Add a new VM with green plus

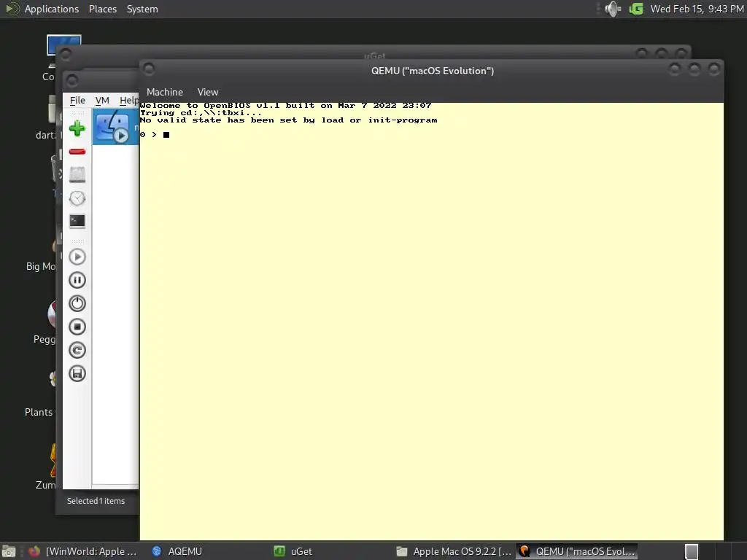(77, 128)
